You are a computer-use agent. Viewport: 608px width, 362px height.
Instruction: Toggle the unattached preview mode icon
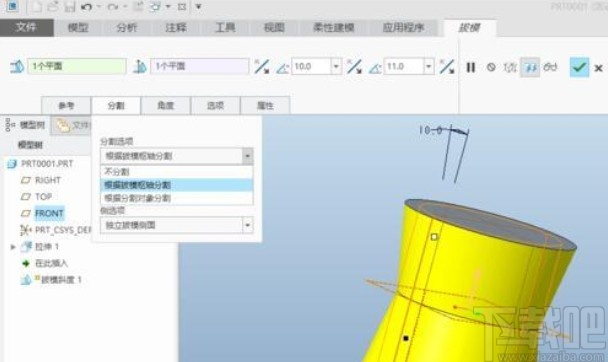[x=510, y=67]
